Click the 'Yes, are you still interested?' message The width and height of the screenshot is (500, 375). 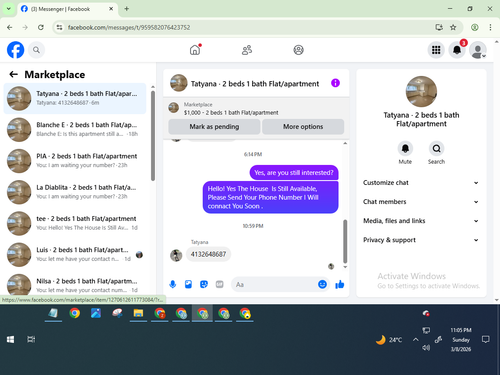coord(294,173)
